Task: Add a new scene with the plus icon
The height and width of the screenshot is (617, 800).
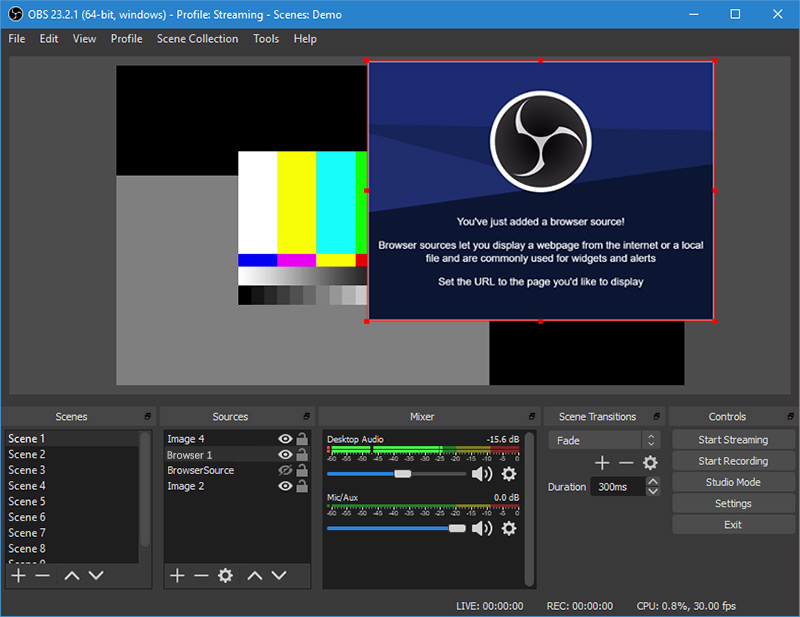Action: tap(18, 575)
